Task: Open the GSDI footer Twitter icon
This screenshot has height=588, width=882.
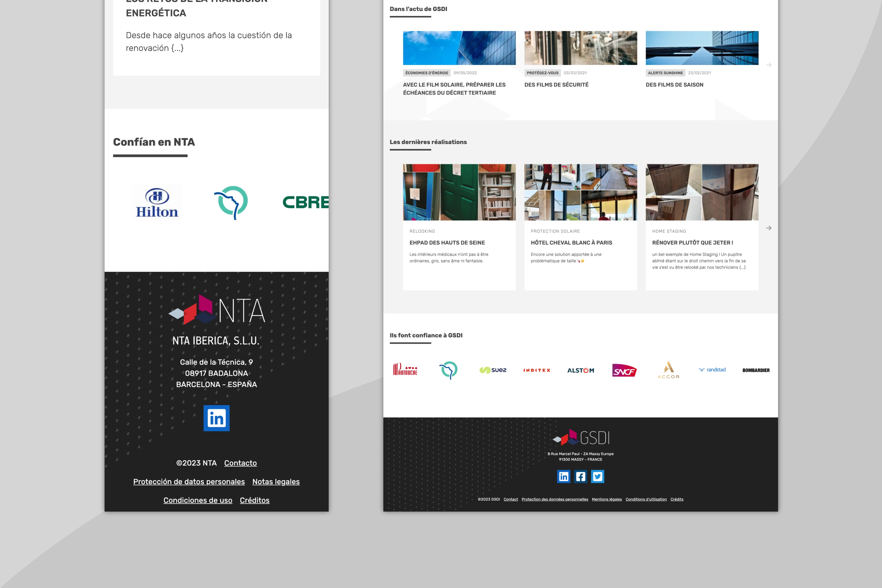Action: [x=597, y=476]
